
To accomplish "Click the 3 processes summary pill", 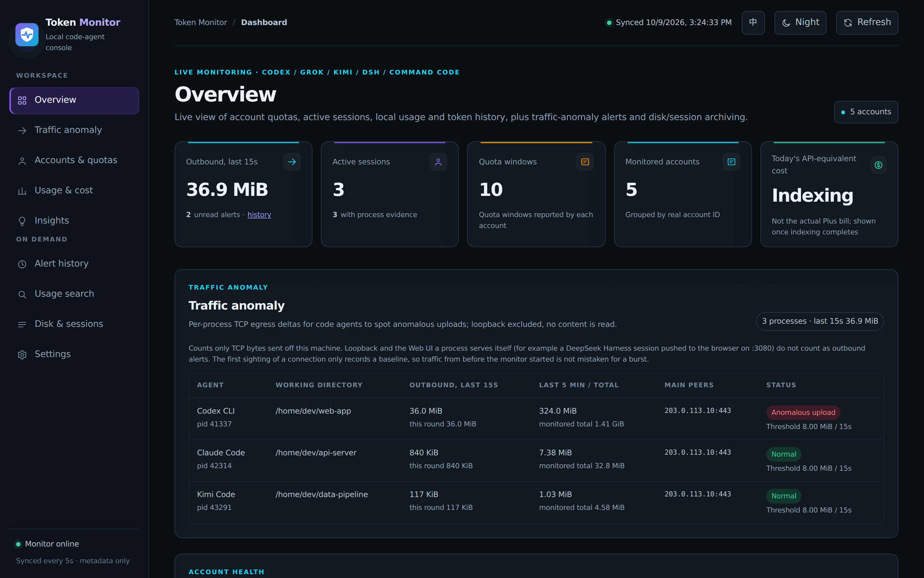I will point(820,321).
